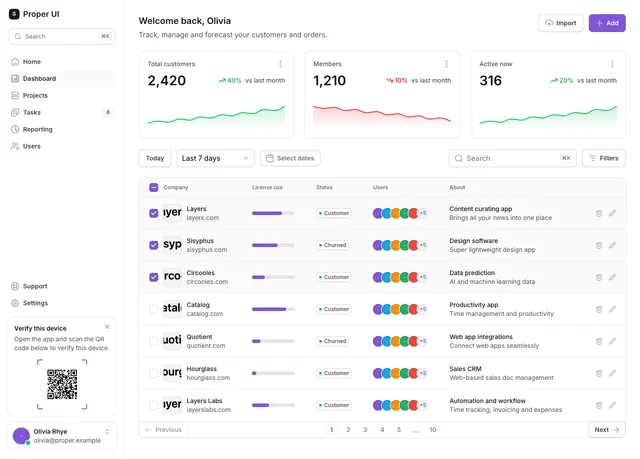Image resolution: width=640 pixels, height=459 pixels.
Task: Click the sidebar Search field
Action: 62,36
